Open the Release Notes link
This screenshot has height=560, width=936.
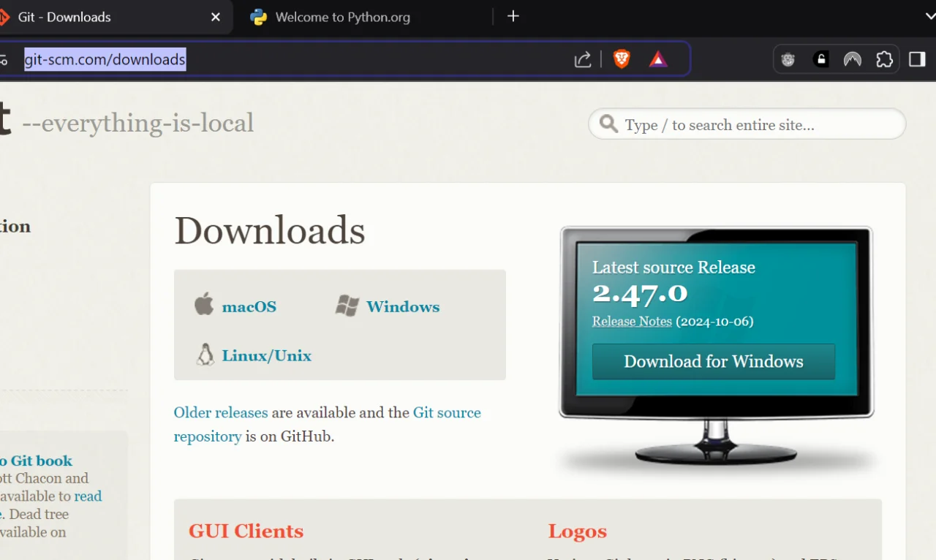click(x=632, y=321)
